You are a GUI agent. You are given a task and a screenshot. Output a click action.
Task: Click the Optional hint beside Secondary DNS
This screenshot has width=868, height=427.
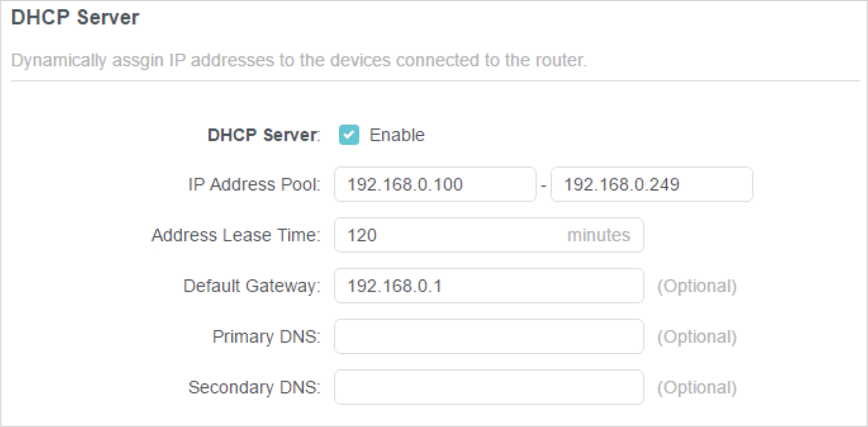[x=697, y=387]
